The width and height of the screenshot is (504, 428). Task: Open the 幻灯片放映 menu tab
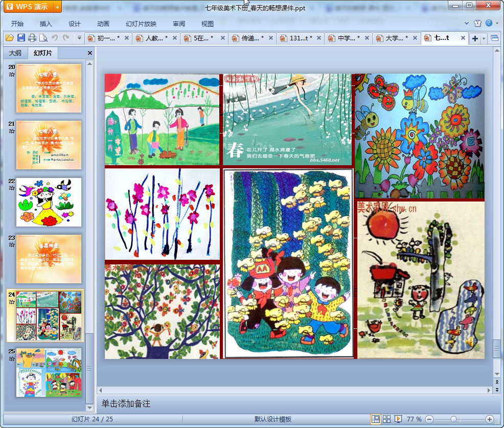[141, 24]
